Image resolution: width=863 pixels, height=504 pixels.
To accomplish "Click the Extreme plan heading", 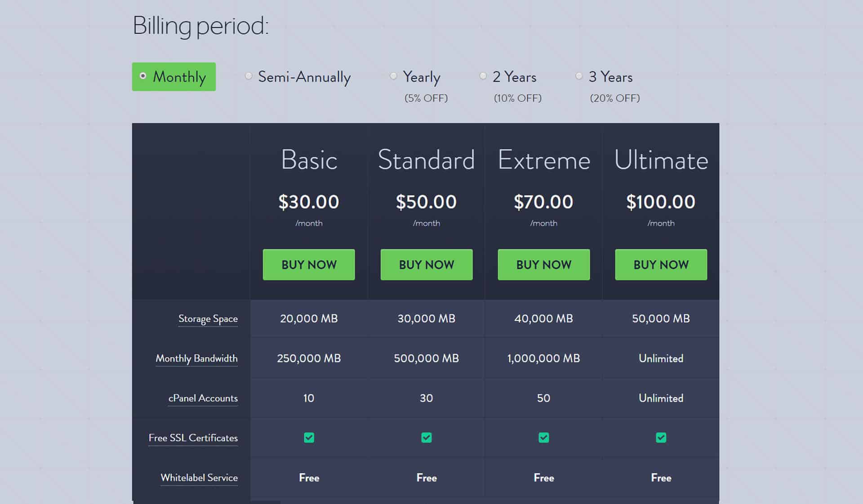I will click(544, 160).
